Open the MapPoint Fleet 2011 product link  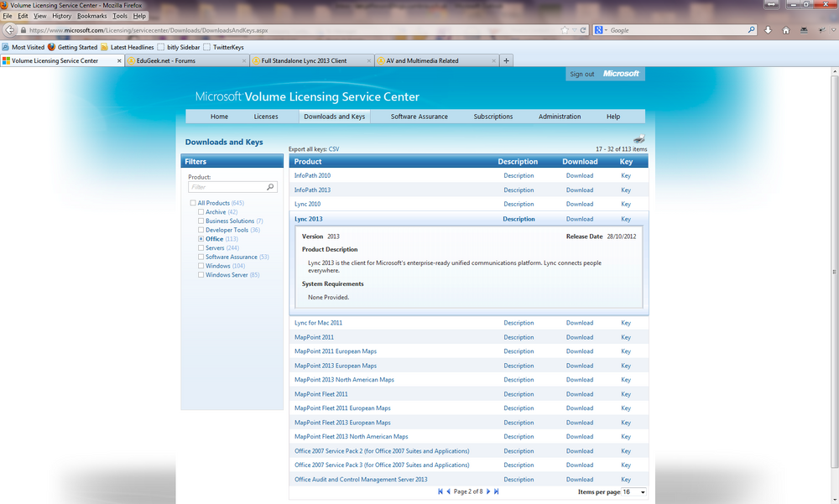[321, 394]
